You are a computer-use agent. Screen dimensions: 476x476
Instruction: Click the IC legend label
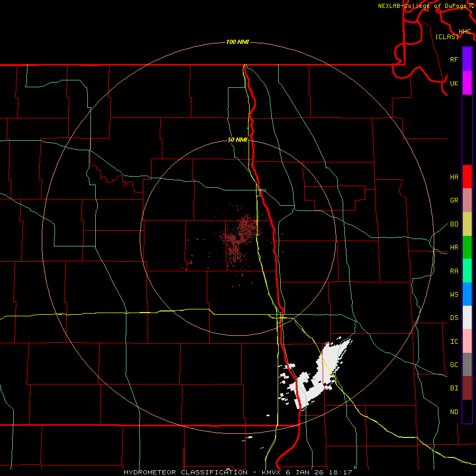point(454,342)
